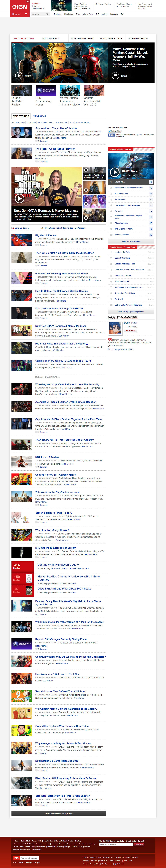Screen dimensions: 166x868
Task: Click the Count Me In newsletter button
Action: pos(139,844)
